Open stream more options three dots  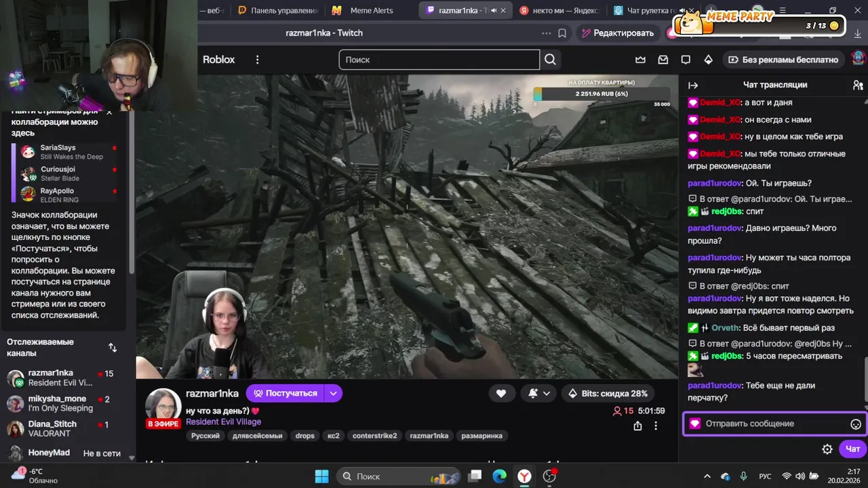click(656, 426)
